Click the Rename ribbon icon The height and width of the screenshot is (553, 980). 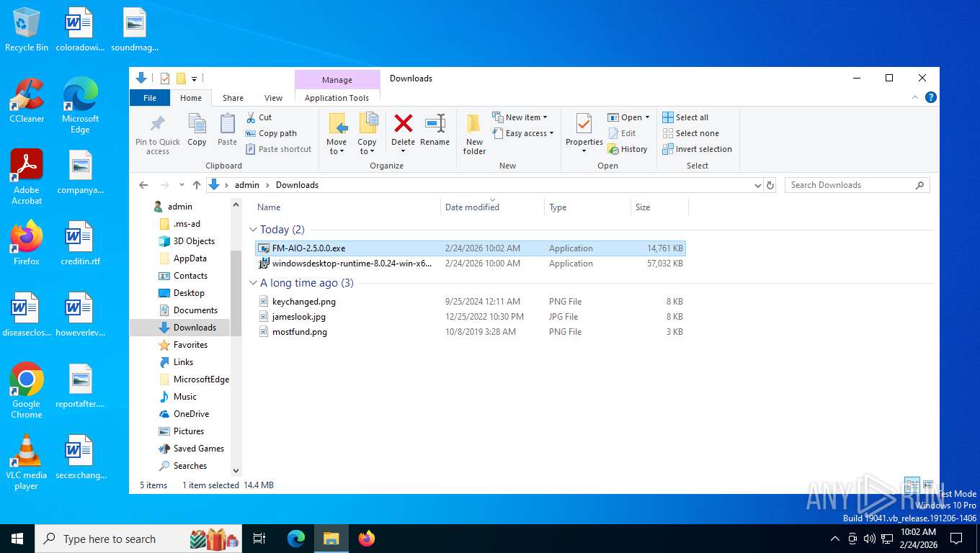coord(435,123)
